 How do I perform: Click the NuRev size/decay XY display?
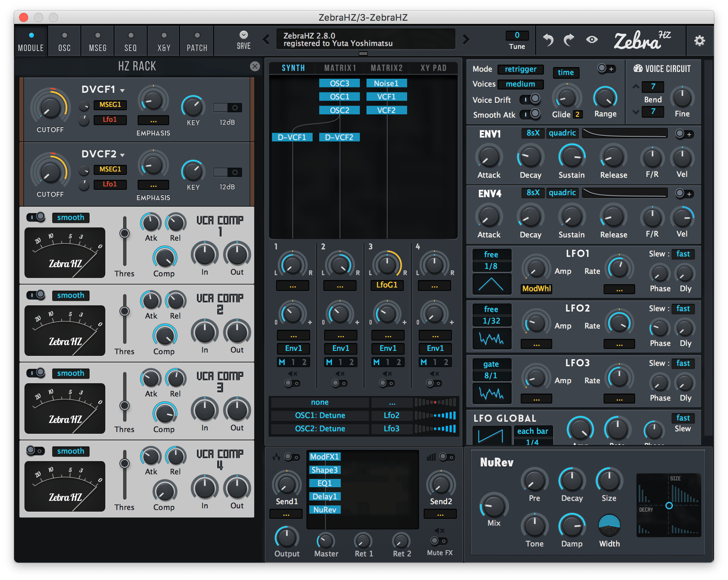click(669, 505)
